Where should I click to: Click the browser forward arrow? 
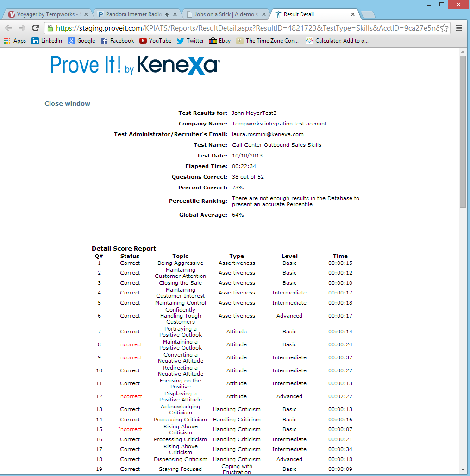(x=22, y=28)
